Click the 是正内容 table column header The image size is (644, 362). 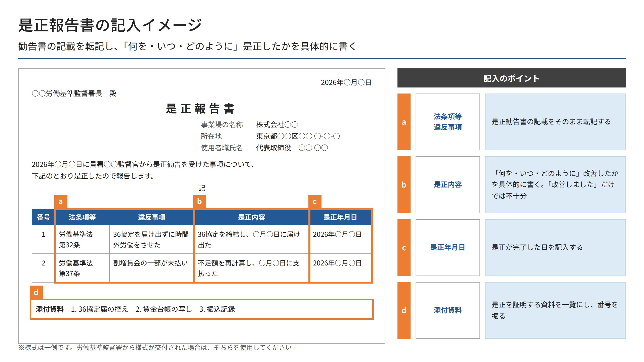[x=252, y=217]
